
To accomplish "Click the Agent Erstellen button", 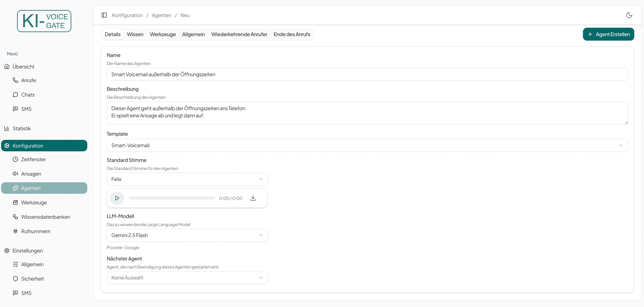I will coord(608,34).
